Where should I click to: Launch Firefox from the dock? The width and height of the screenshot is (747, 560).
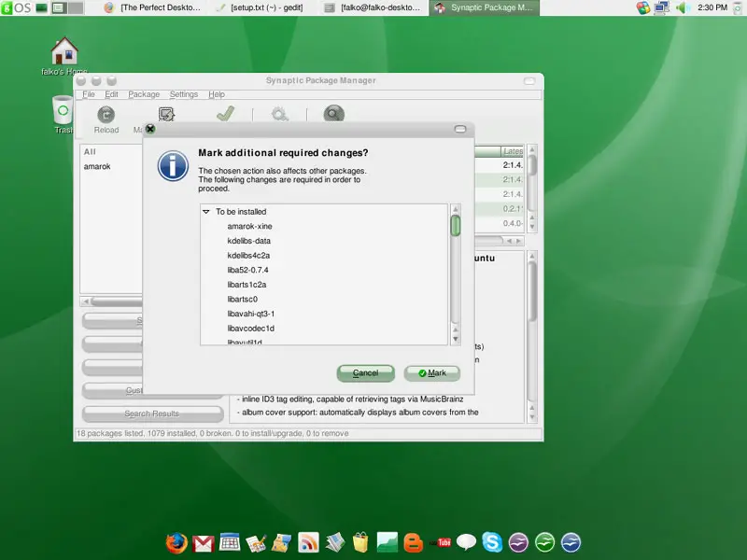pyautogui.click(x=176, y=542)
